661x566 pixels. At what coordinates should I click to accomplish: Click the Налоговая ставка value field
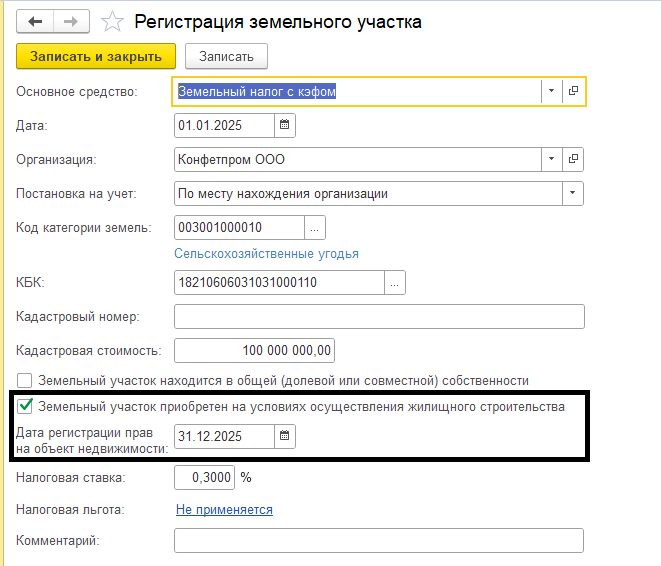coord(204,478)
